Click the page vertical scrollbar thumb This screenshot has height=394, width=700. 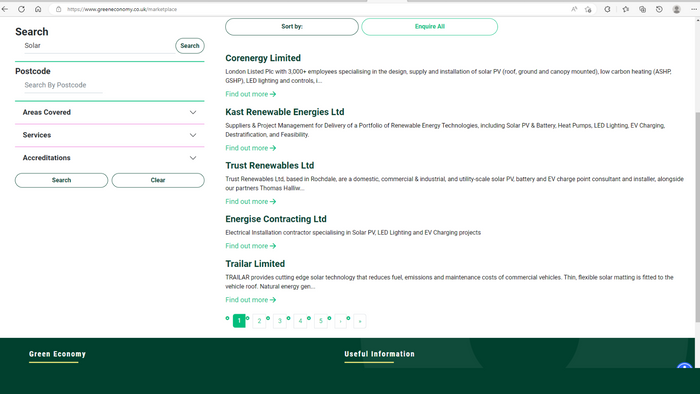(697, 216)
